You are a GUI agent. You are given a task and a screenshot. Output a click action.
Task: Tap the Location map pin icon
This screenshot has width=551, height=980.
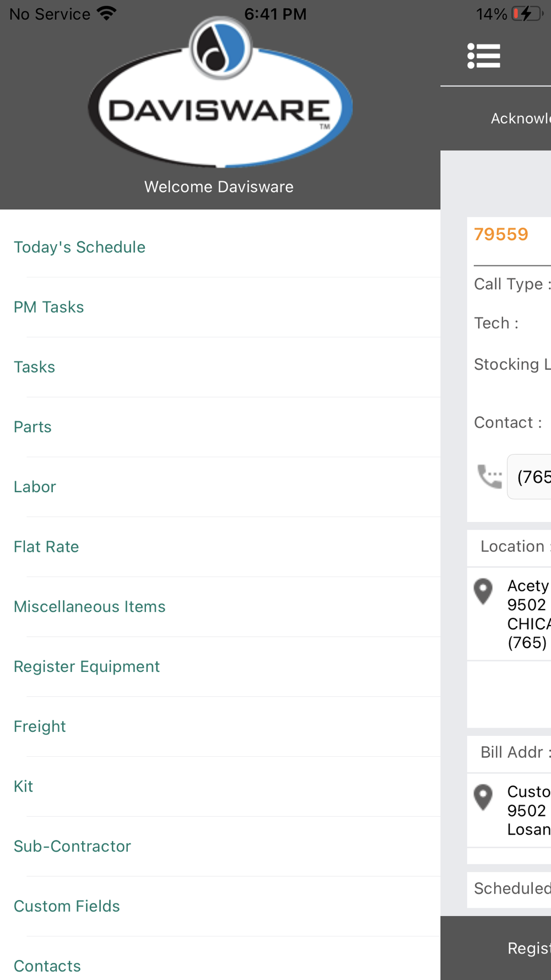[483, 592]
